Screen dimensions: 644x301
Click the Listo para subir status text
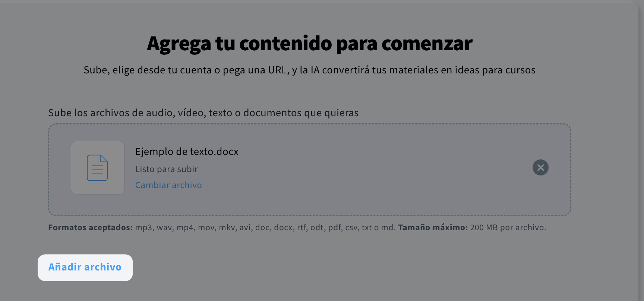pyautogui.click(x=166, y=169)
